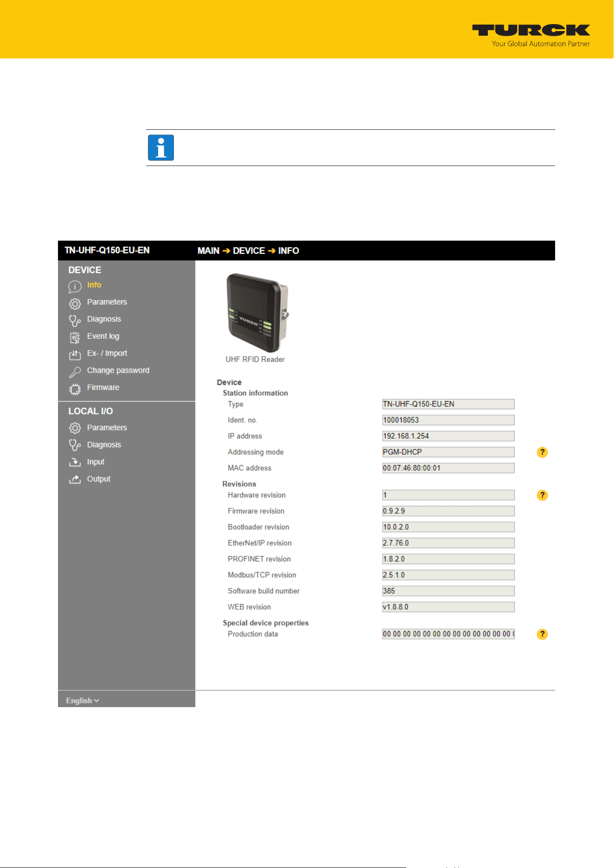Viewport: 614px width, 868px height.
Task: Open the English language dropdown
Action: 83,701
